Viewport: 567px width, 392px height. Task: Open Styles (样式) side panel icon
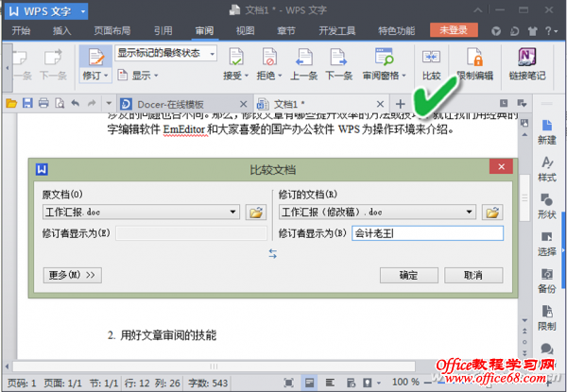547,169
